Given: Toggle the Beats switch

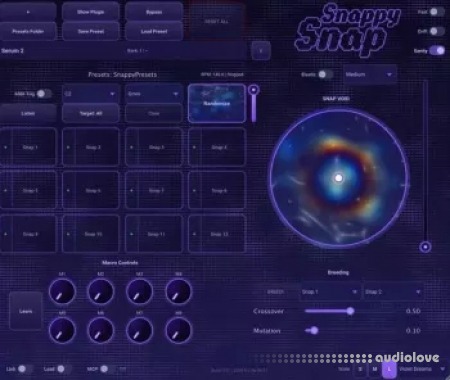Looking at the screenshot, I should (325, 74).
